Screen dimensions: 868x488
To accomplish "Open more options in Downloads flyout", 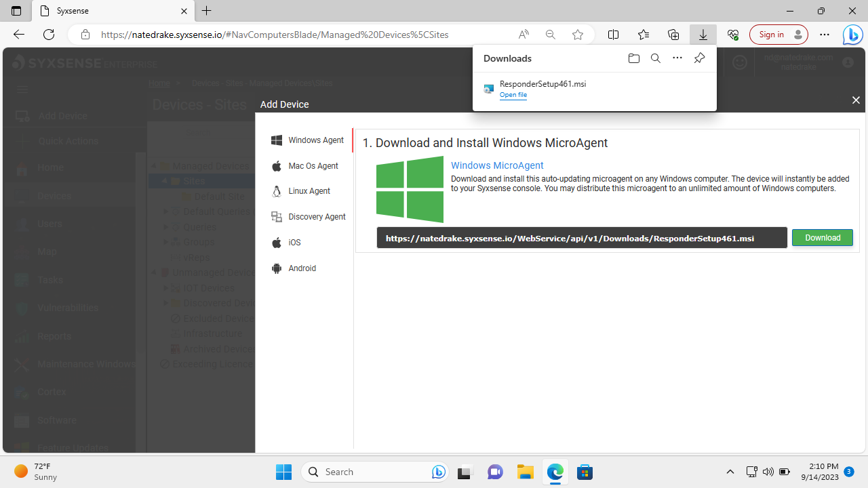I will pos(677,58).
